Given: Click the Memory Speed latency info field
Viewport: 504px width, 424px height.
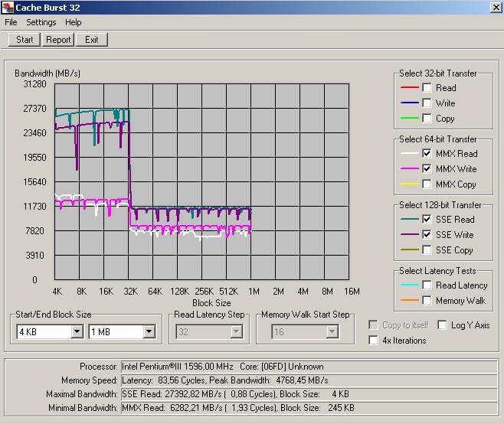Looking at the screenshot, I should 309,380.
